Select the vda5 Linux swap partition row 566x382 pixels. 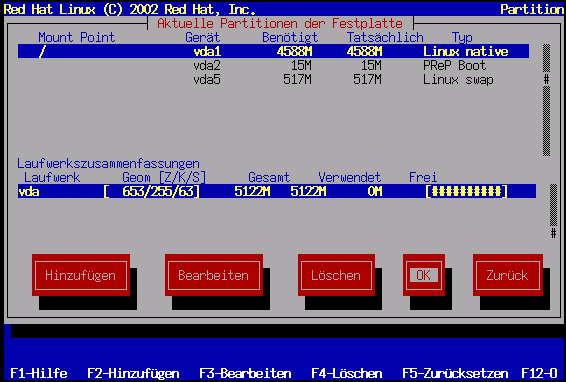pyautogui.click(x=273, y=79)
